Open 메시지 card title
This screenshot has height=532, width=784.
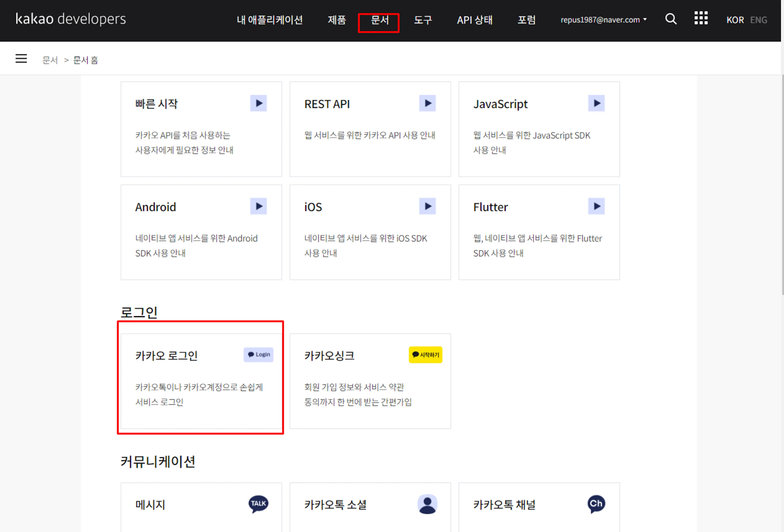tap(150, 505)
